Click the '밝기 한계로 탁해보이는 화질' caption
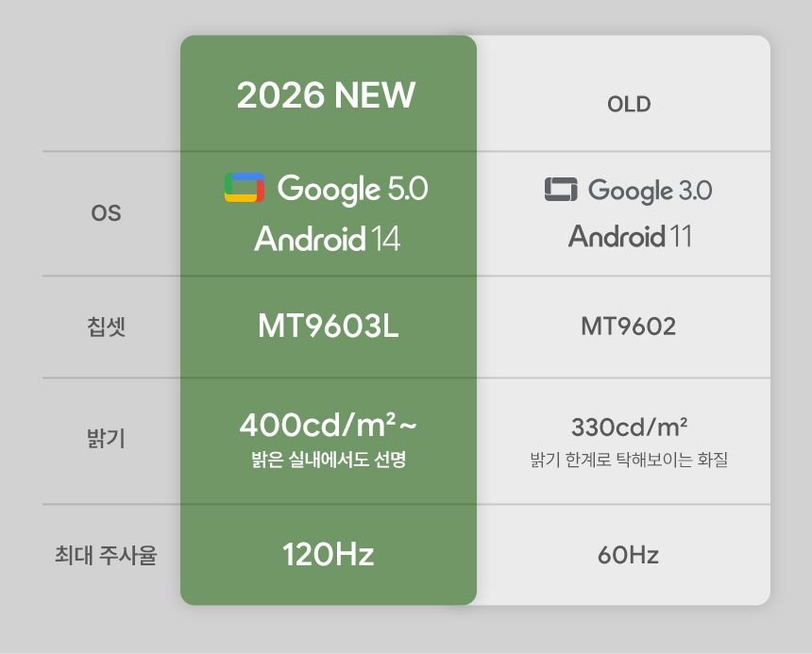This screenshot has width=812, height=654. point(629,459)
